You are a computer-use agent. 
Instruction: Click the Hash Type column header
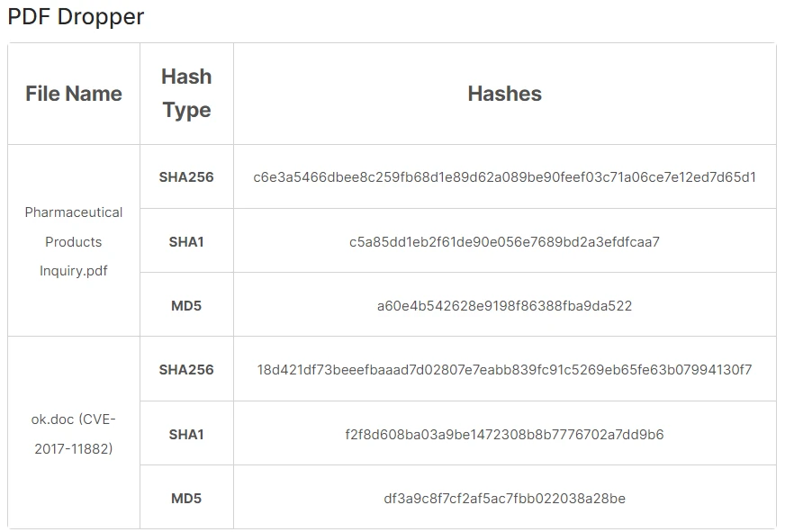[x=186, y=94]
